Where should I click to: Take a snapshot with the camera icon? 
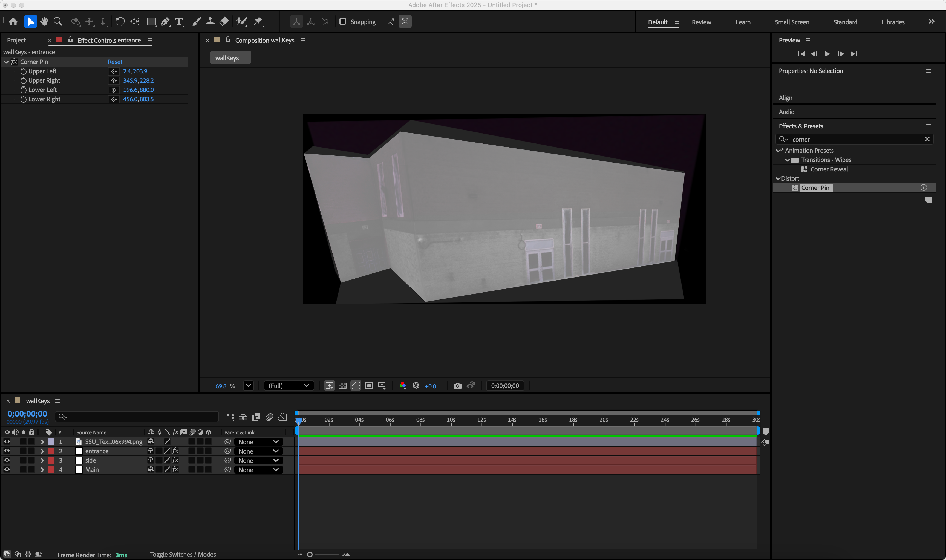(457, 385)
